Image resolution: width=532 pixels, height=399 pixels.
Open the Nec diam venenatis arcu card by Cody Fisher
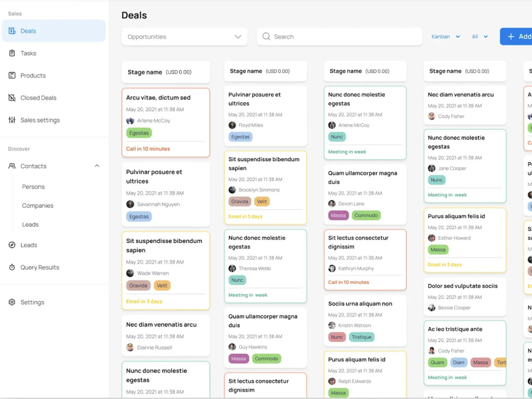coord(464,105)
